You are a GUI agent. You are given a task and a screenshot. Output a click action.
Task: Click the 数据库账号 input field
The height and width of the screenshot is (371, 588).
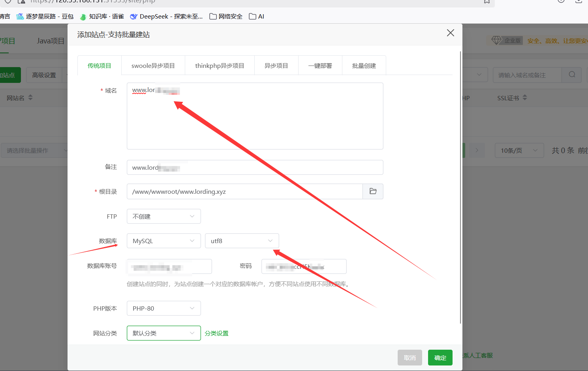169,266
